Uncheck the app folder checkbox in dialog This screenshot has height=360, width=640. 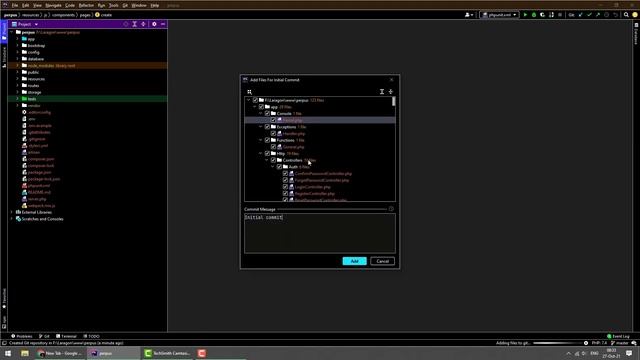261,107
